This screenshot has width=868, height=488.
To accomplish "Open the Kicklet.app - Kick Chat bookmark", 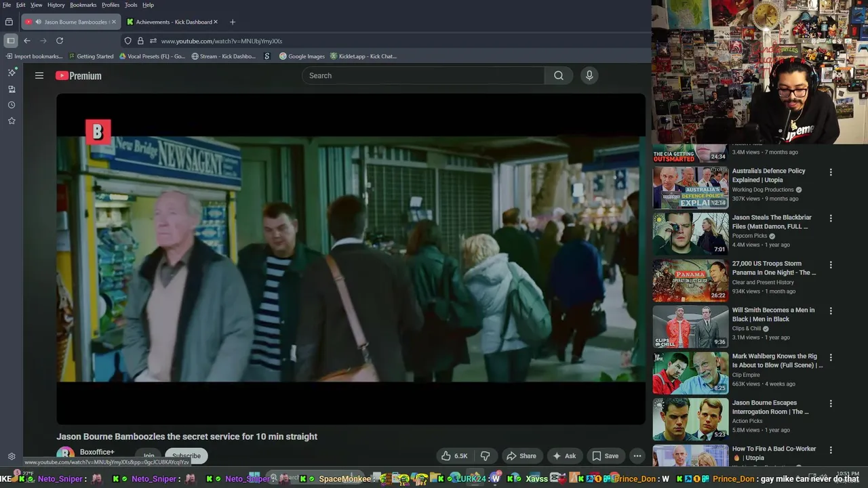I will [x=363, y=56].
